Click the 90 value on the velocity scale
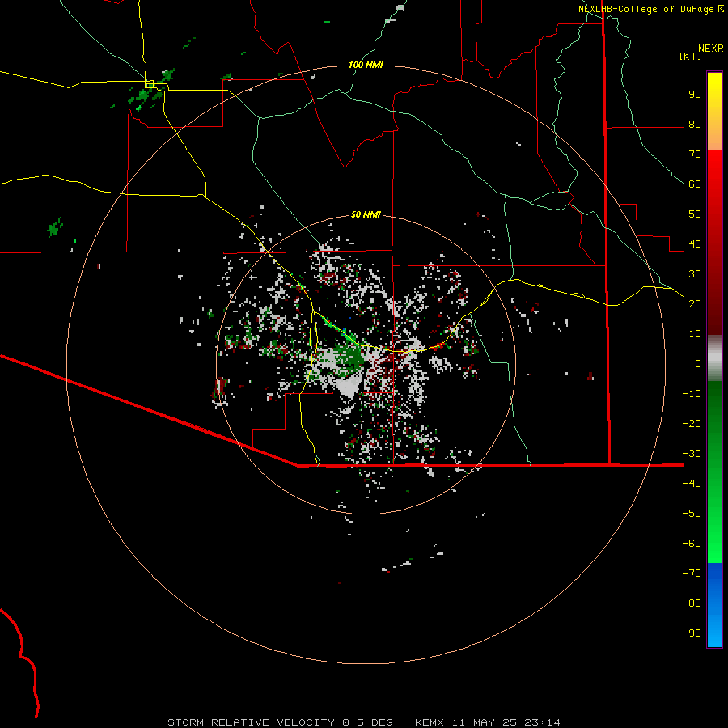 click(x=695, y=95)
